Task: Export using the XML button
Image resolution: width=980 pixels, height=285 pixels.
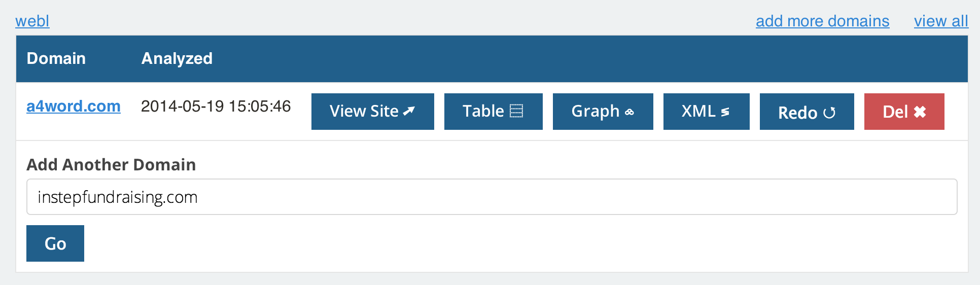Action: pyautogui.click(x=707, y=112)
